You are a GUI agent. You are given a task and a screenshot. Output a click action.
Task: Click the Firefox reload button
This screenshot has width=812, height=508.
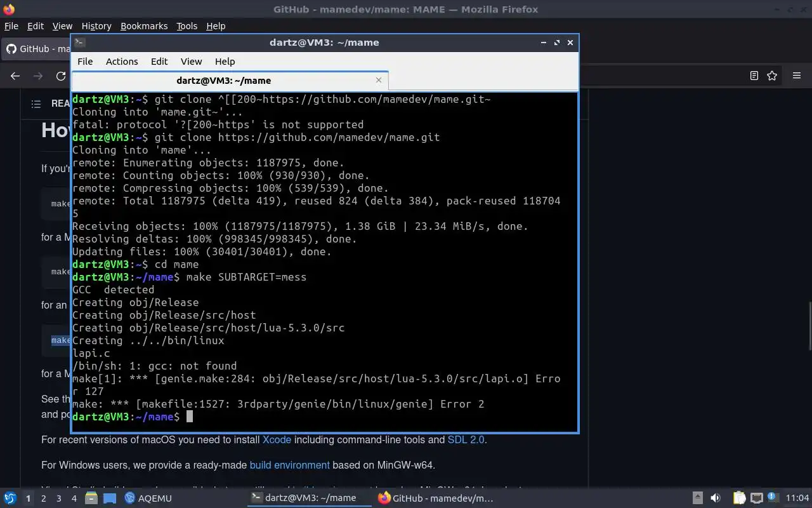pyautogui.click(x=61, y=76)
